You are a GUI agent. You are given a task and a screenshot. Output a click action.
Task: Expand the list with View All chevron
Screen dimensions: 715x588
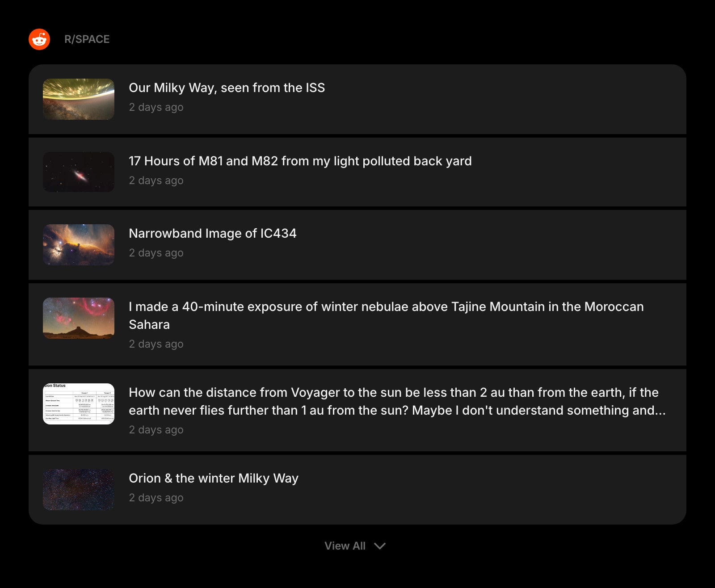point(380,546)
